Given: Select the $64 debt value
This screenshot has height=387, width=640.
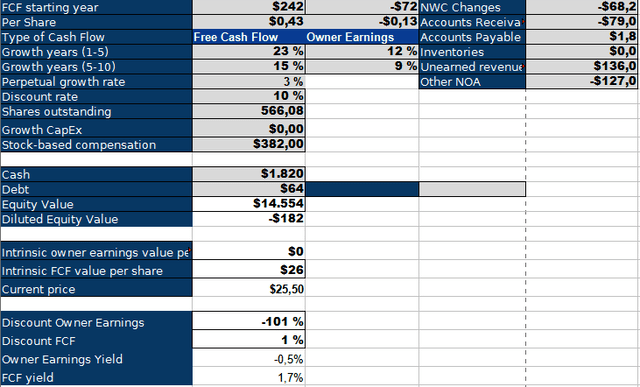Looking at the screenshot, I should [249, 189].
